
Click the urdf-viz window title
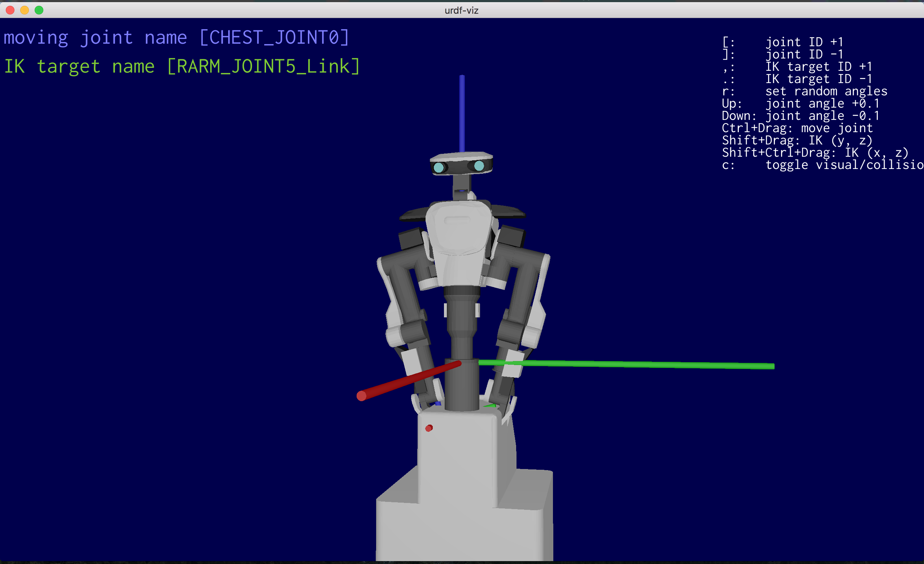461,10
